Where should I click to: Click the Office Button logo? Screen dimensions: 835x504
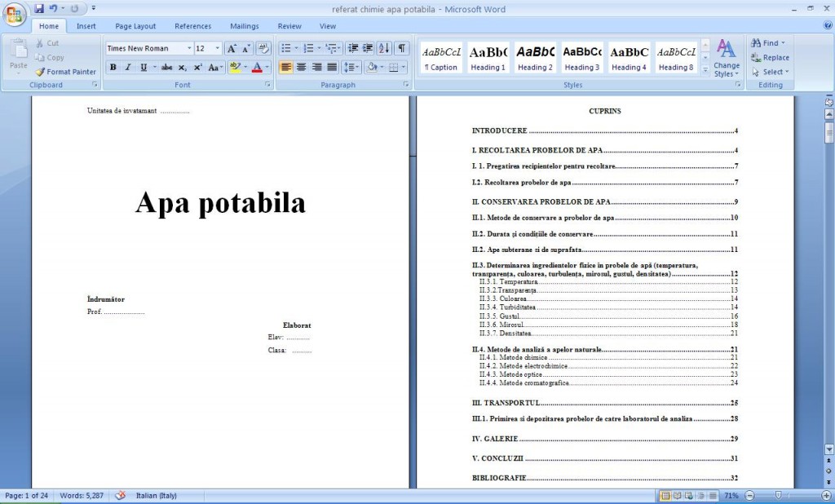point(15,15)
